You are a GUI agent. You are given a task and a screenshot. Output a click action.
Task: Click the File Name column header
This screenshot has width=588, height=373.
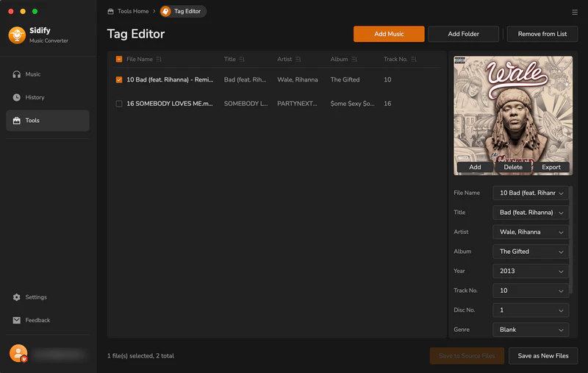pos(140,60)
